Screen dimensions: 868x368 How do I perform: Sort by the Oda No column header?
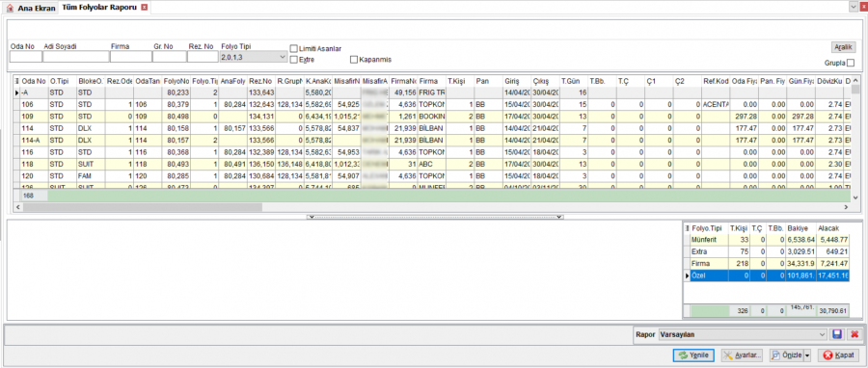[x=34, y=81]
